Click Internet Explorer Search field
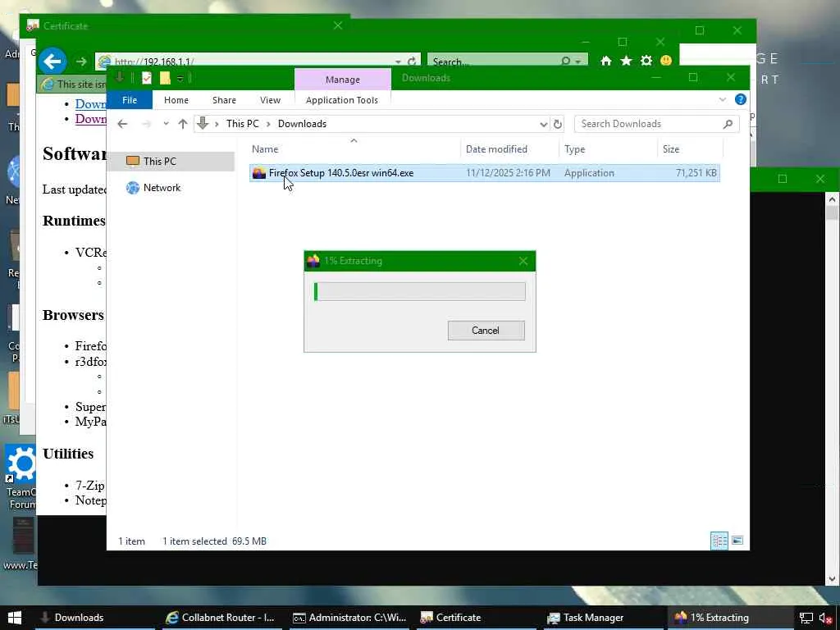The height and width of the screenshot is (630, 840). (493, 62)
